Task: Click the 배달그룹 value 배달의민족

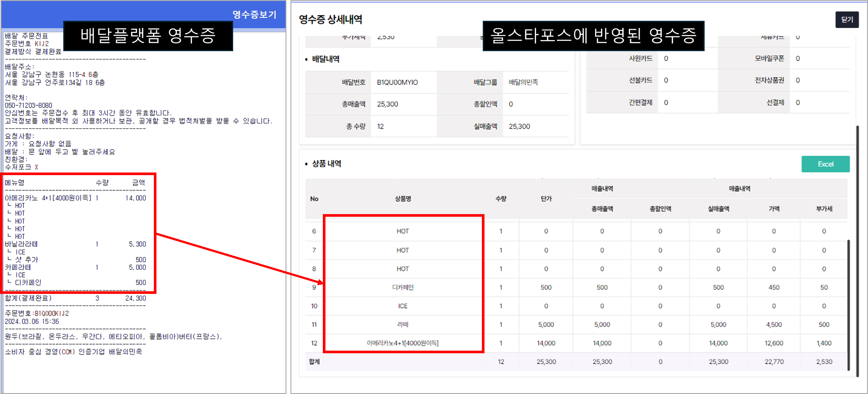Action: coord(523,82)
